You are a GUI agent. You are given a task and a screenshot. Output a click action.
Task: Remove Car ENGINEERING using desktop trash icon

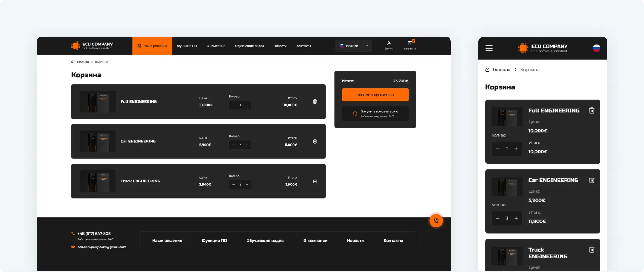click(x=315, y=142)
